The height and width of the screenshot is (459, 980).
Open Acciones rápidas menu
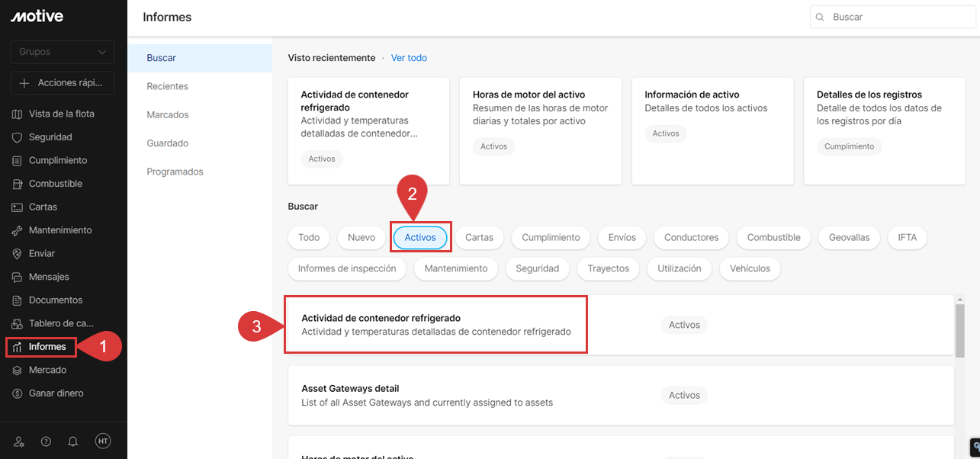[x=63, y=83]
